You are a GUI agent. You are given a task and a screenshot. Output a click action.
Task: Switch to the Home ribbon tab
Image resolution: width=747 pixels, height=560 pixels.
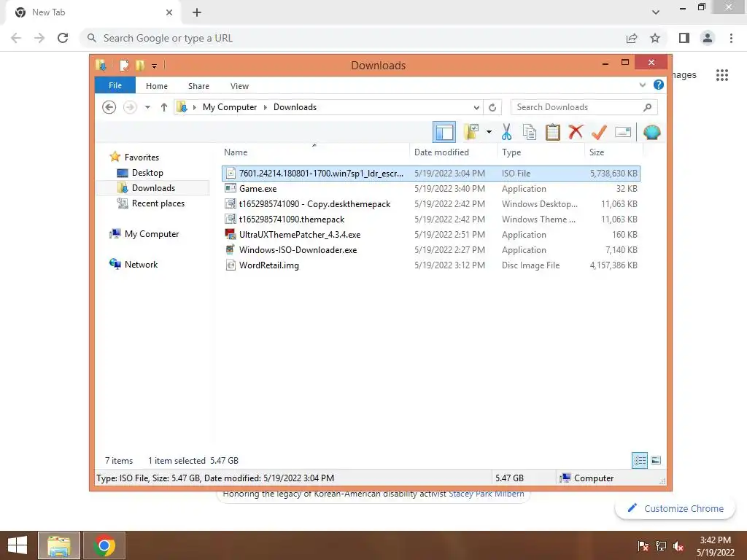click(x=157, y=86)
